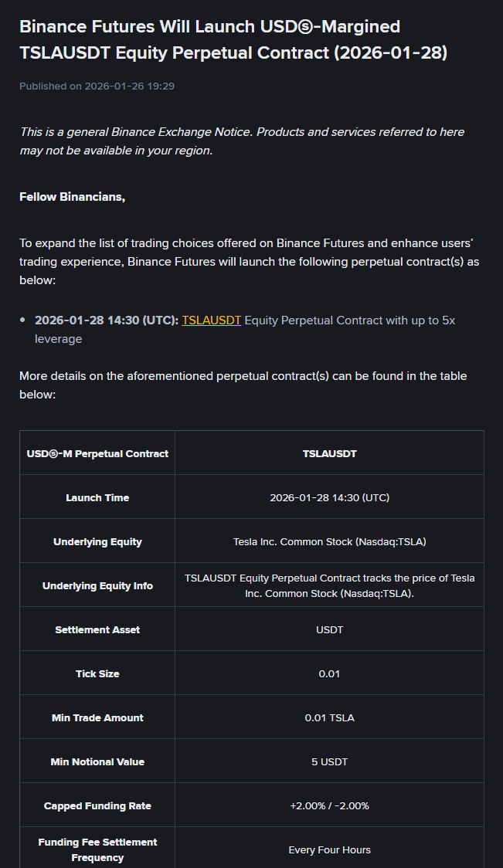Click the Launch Time row label
503x868 pixels.
click(97, 497)
